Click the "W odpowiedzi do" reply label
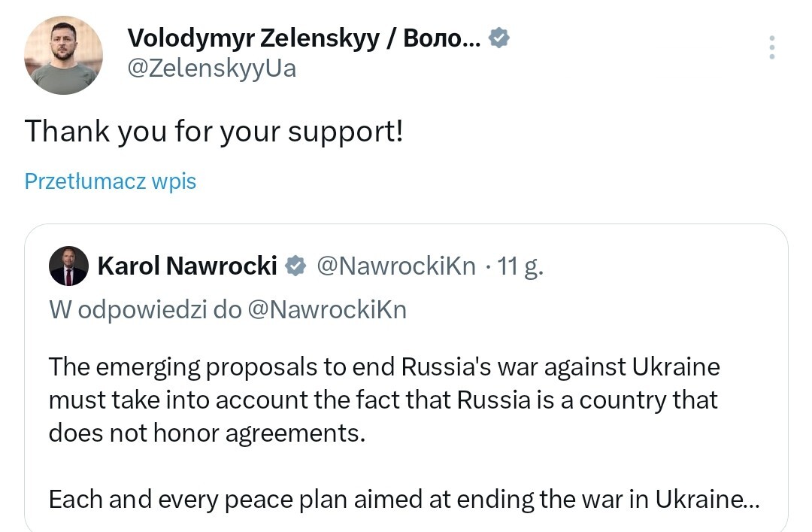Viewport: 812px width, 532px height. [x=145, y=309]
